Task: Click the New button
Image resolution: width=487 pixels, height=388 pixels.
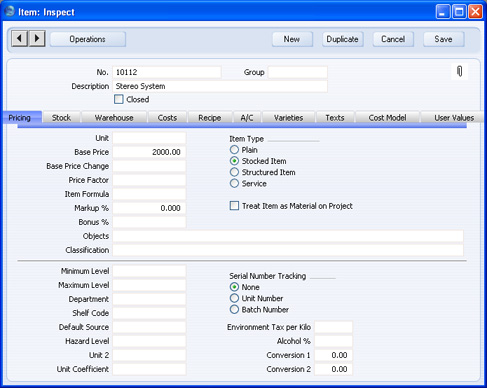Action: tap(292, 39)
